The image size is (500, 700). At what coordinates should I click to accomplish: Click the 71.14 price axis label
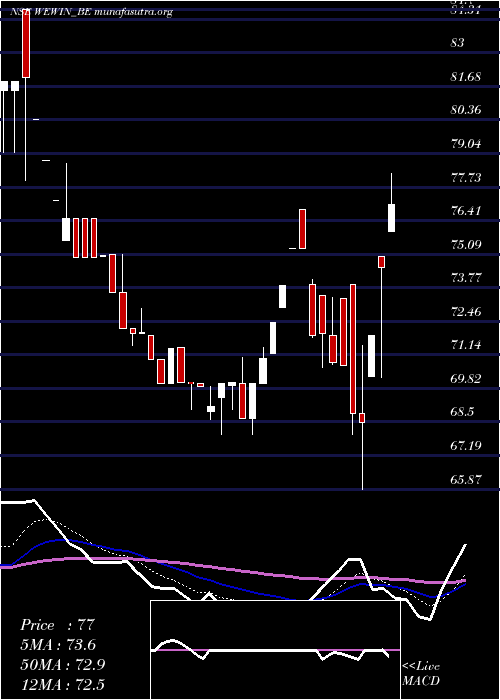(x=466, y=345)
